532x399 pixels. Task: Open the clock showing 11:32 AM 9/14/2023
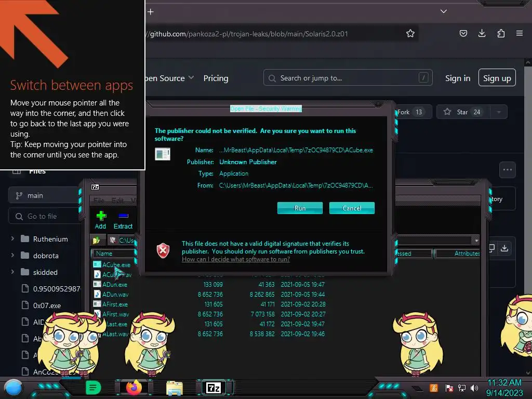(x=504, y=388)
